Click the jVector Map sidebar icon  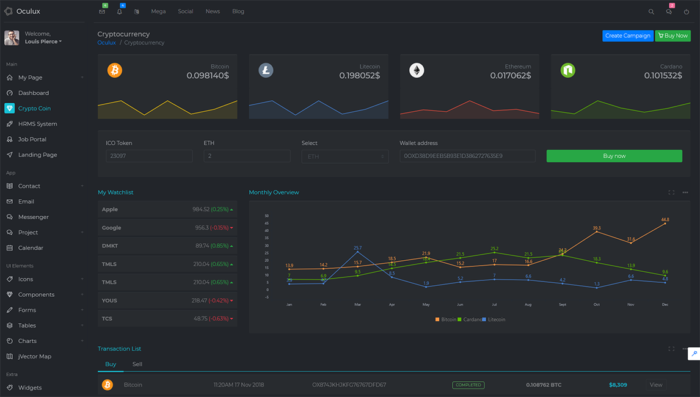[x=9, y=356]
